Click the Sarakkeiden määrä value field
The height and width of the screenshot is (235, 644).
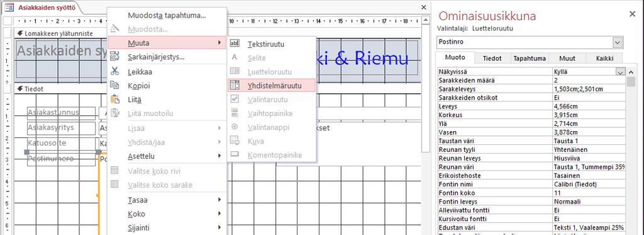[x=589, y=80]
